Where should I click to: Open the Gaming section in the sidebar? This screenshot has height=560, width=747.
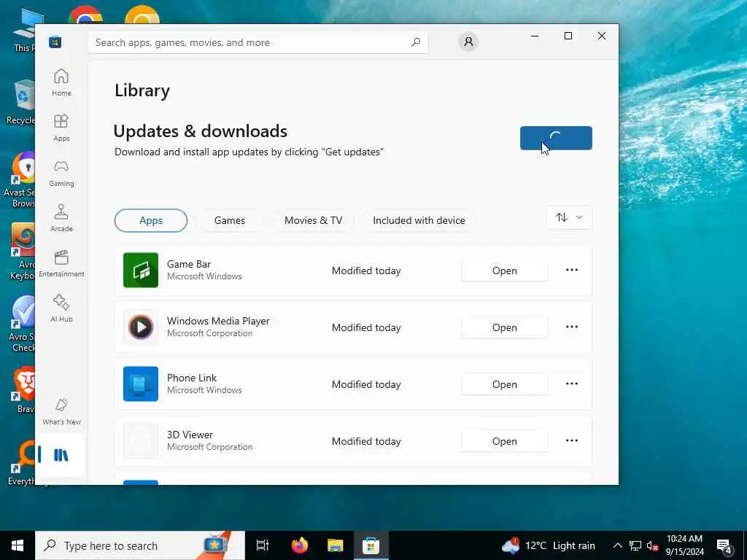pyautogui.click(x=61, y=173)
